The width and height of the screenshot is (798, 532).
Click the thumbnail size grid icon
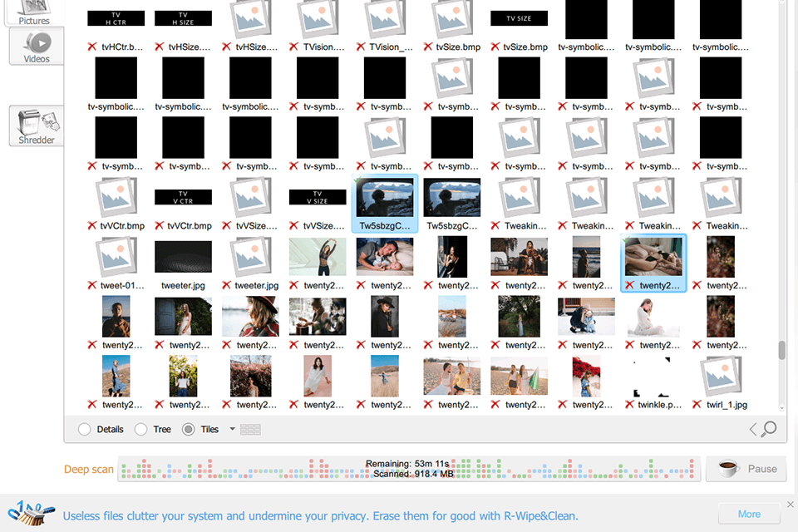249,429
